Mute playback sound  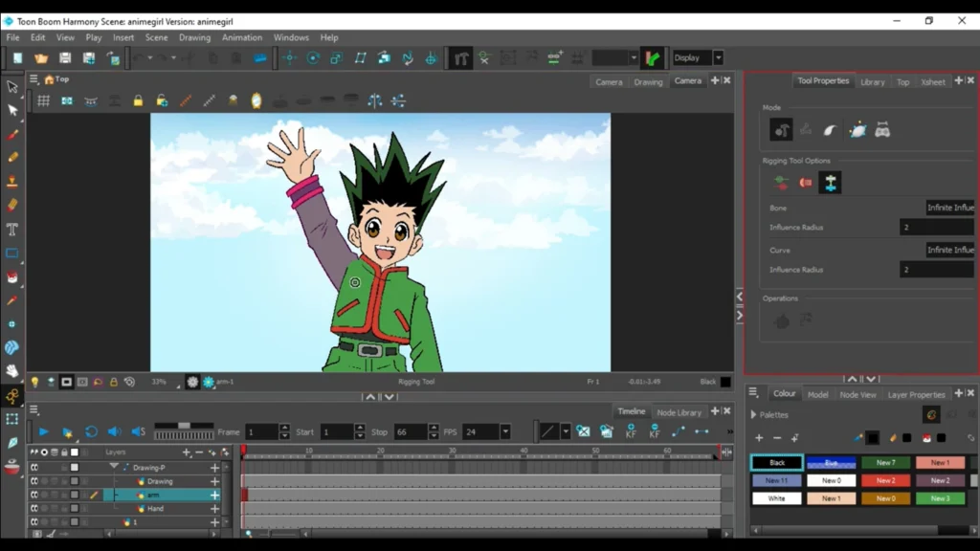coord(114,431)
